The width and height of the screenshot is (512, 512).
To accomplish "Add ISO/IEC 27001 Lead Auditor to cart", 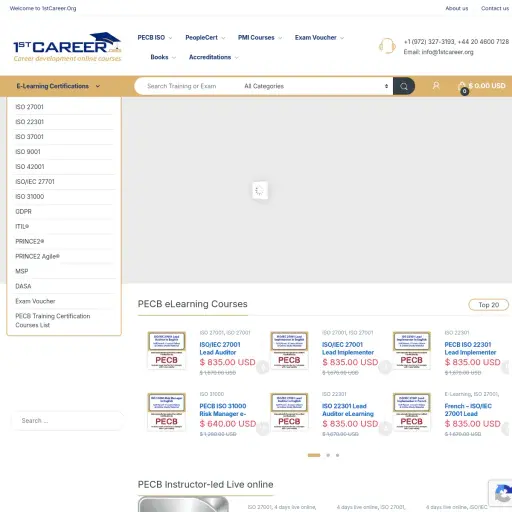I will (x=263, y=367).
